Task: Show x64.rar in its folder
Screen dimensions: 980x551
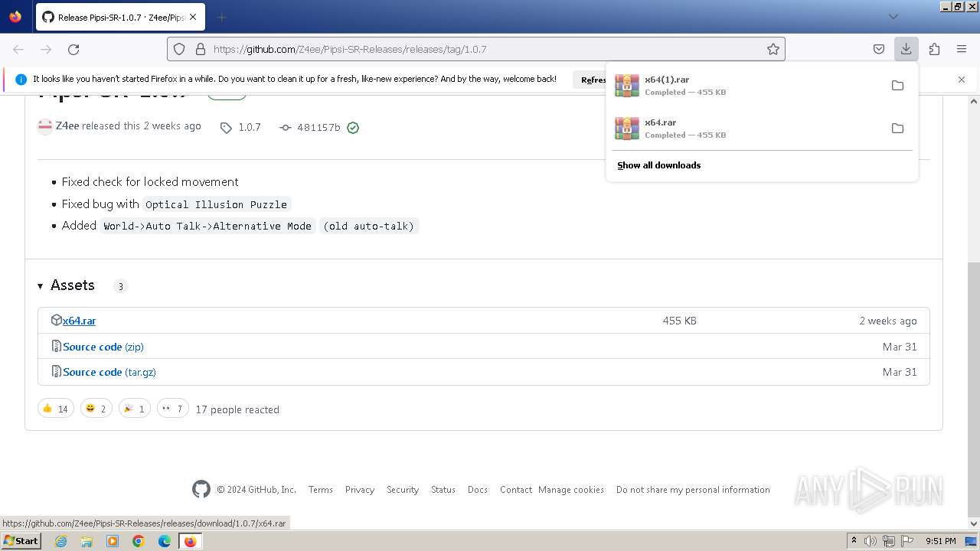Action: click(x=897, y=128)
